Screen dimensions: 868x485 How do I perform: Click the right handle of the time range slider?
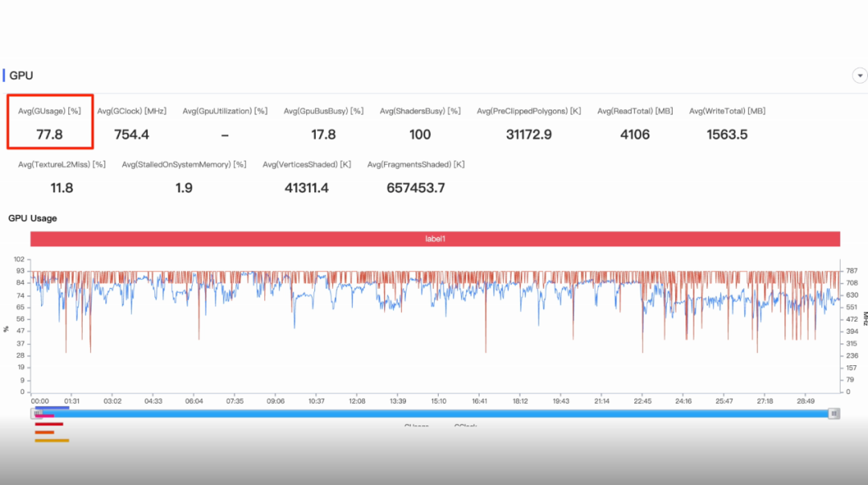(834, 413)
